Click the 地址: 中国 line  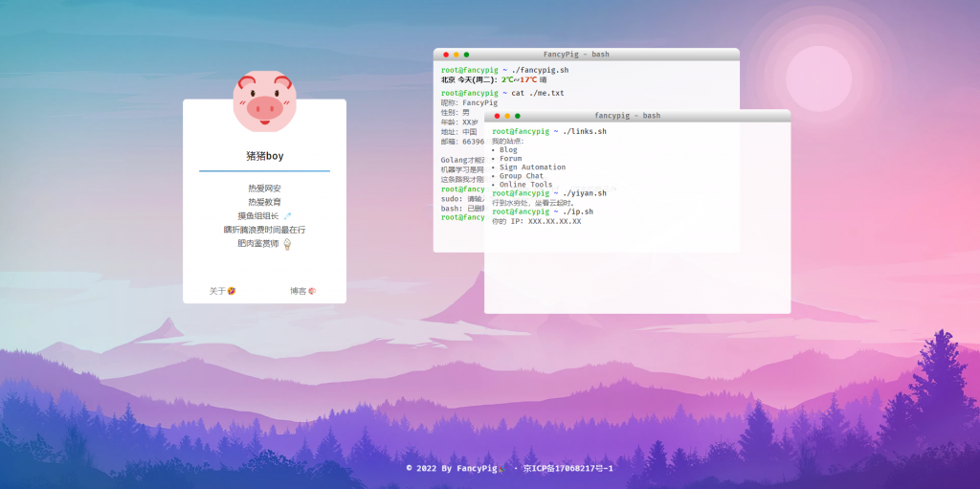click(458, 132)
